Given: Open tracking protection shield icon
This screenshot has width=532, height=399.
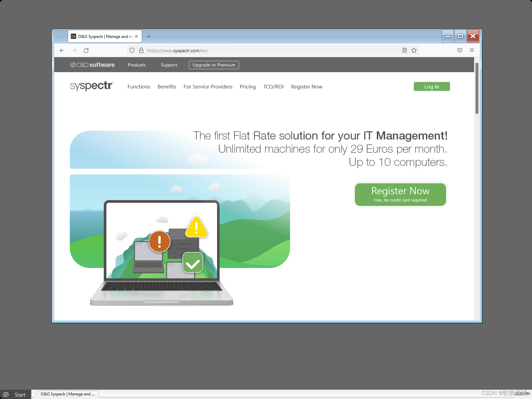Looking at the screenshot, I should point(132,51).
